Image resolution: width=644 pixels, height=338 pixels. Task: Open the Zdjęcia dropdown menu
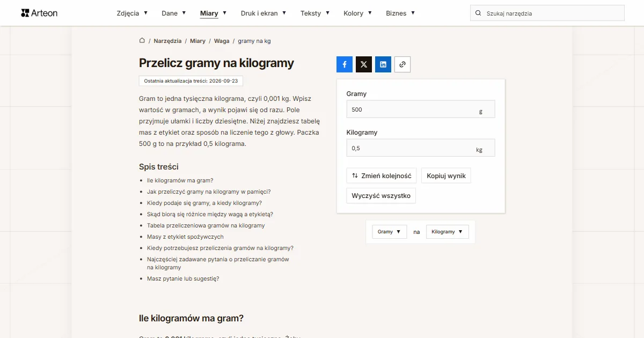132,13
